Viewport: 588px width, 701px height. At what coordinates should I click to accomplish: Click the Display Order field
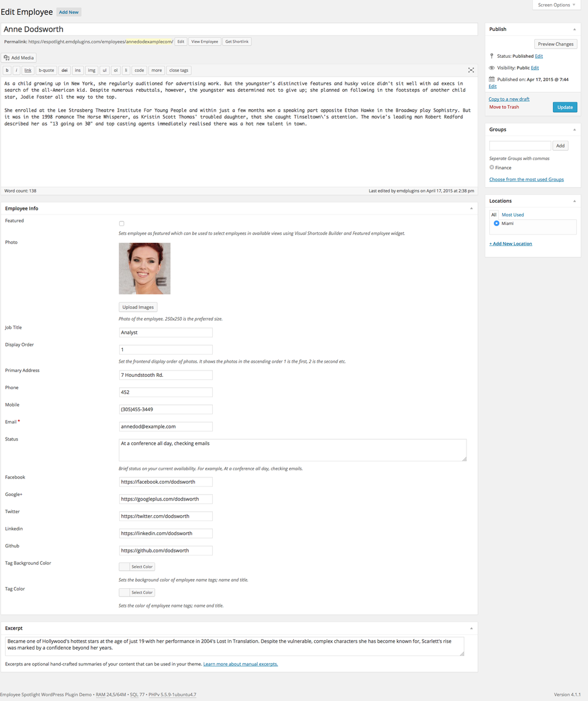(x=165, y=349)
